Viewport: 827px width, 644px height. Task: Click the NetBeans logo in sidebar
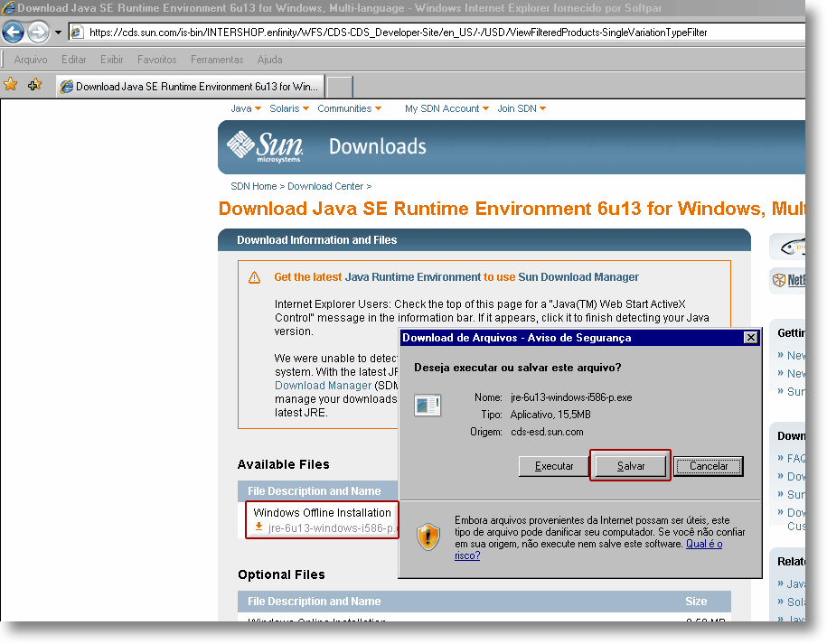pos(789,280)
